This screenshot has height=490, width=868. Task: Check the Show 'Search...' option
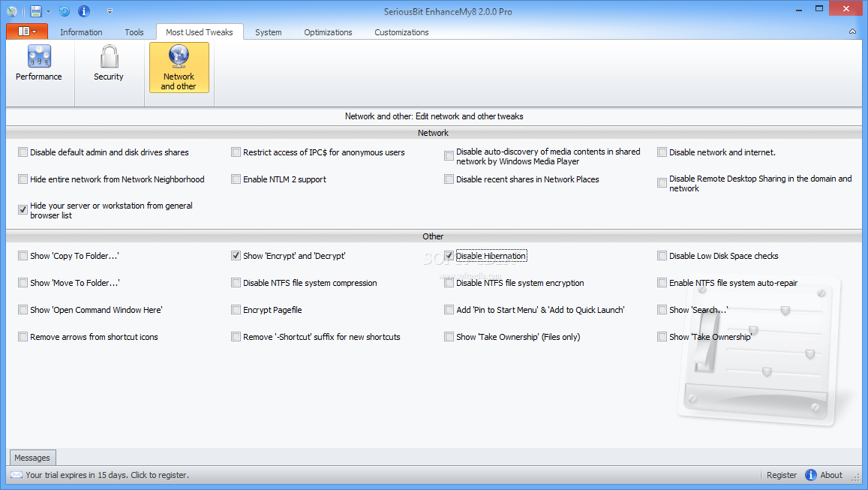(662, 310)
